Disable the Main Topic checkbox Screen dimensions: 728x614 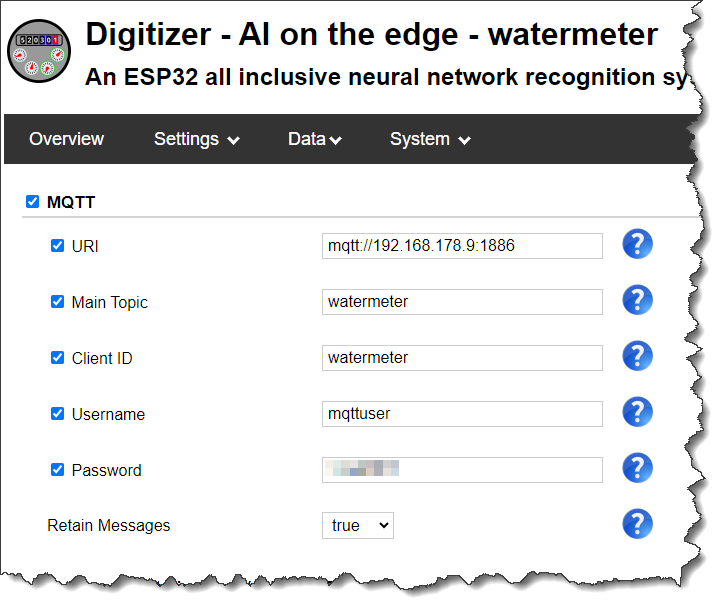[x=57, y=301]
